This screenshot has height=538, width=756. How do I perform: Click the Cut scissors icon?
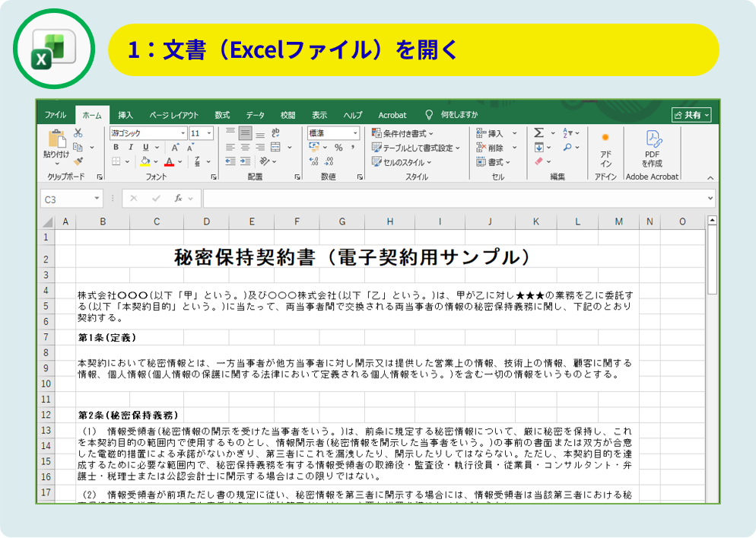pos(78,133)
